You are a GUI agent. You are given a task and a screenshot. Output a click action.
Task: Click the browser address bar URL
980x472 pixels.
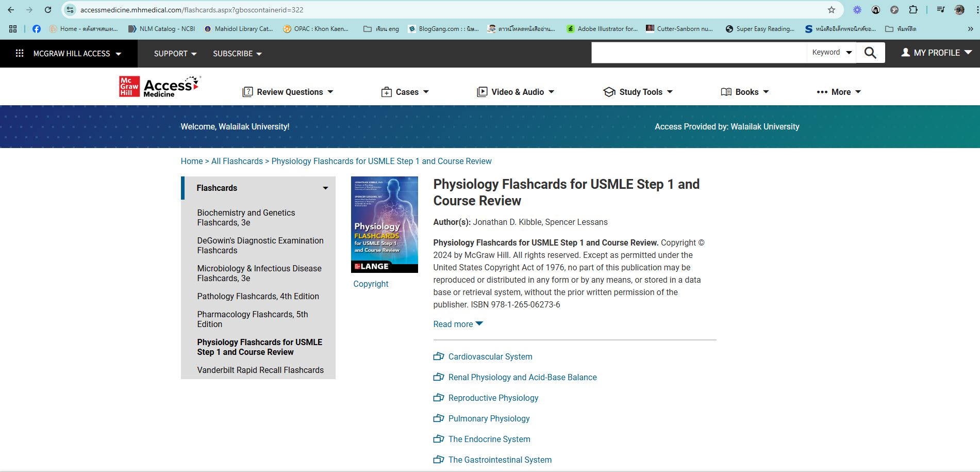192,10
